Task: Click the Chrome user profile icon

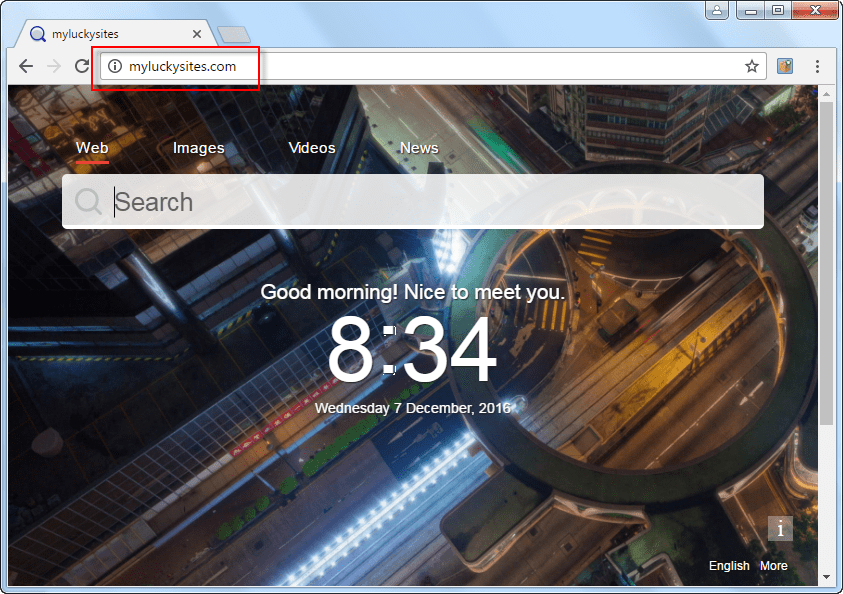Action: (717, 10)
